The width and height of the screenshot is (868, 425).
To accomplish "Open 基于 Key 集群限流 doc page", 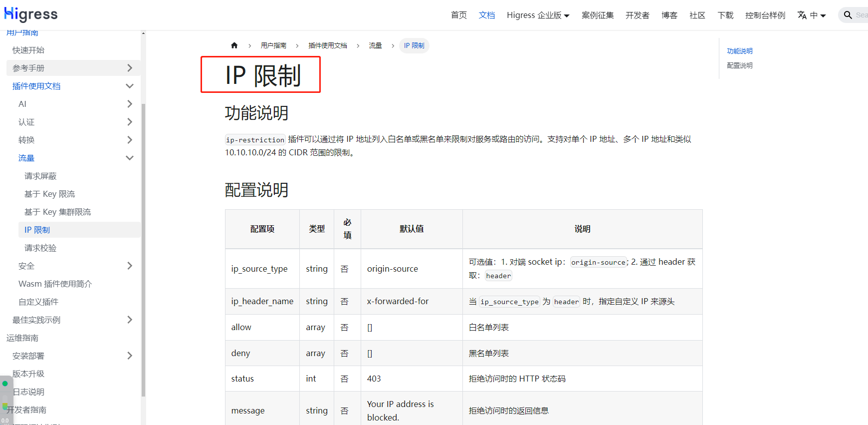I will pyautogui.click(x=57, y=212).
